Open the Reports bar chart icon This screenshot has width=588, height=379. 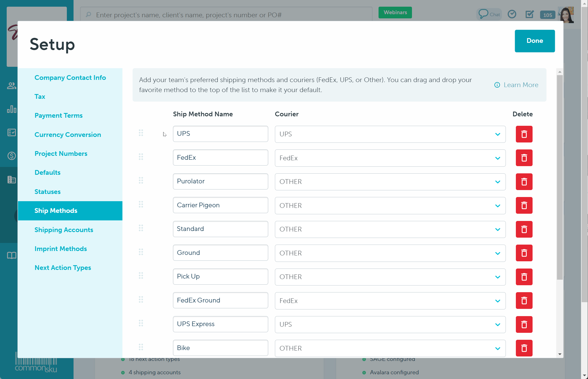pyautogui.click(x=11, y=109)
